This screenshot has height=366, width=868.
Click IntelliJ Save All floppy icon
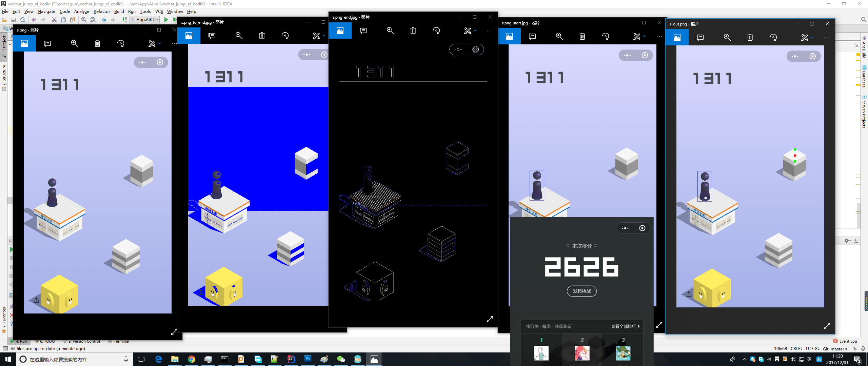click(x=14, y=20)
